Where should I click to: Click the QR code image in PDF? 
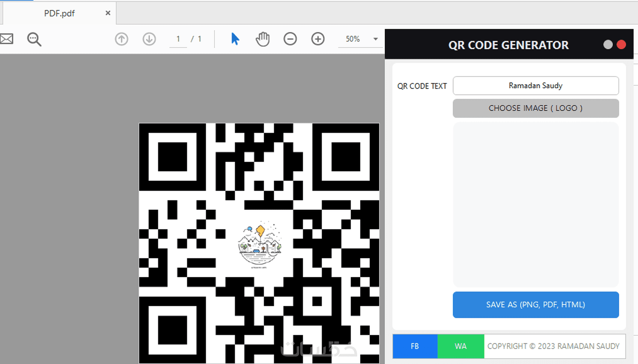(259, 243)
